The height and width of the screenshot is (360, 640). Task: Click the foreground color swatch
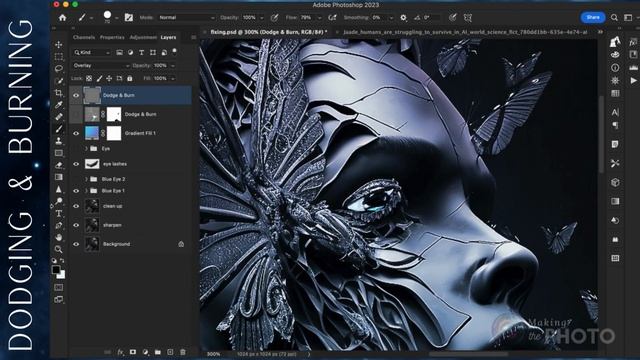click(x=56, y=269)
